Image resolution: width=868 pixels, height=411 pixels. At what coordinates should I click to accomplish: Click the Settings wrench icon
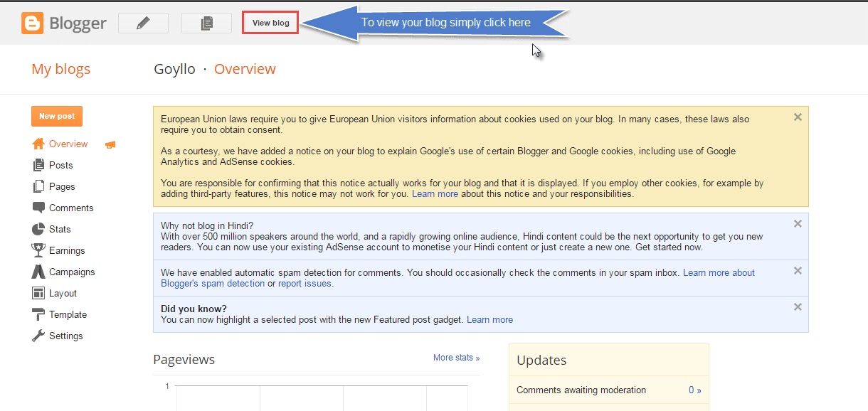(38, 336)
